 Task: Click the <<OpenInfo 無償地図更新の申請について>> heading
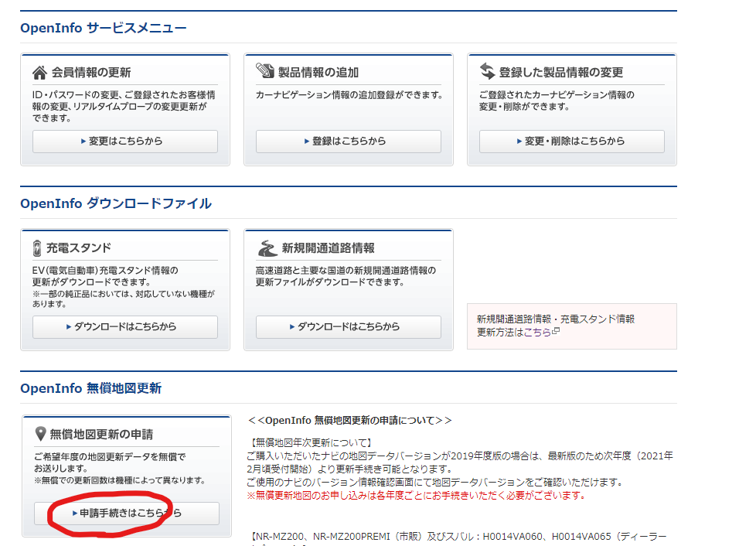tap(350, 420)
